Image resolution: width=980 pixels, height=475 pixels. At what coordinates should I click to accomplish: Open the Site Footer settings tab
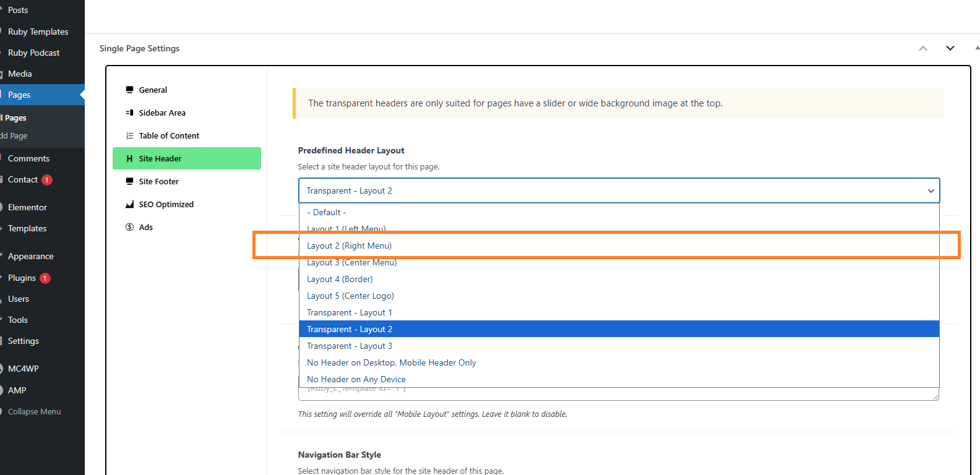[x=187, y=181]
